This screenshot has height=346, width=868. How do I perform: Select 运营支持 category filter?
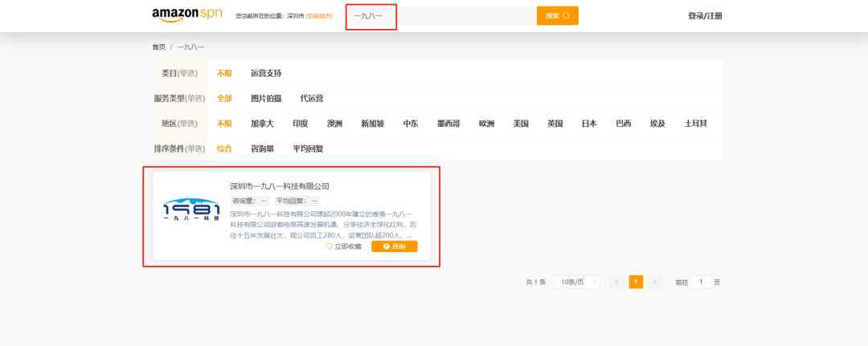pyautogui.click(x=266, y=73)
